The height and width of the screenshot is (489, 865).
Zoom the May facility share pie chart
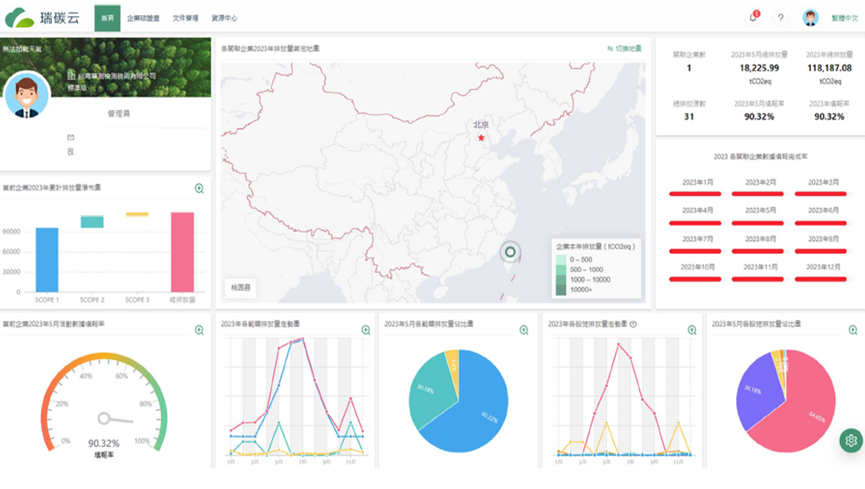(853, 330)
